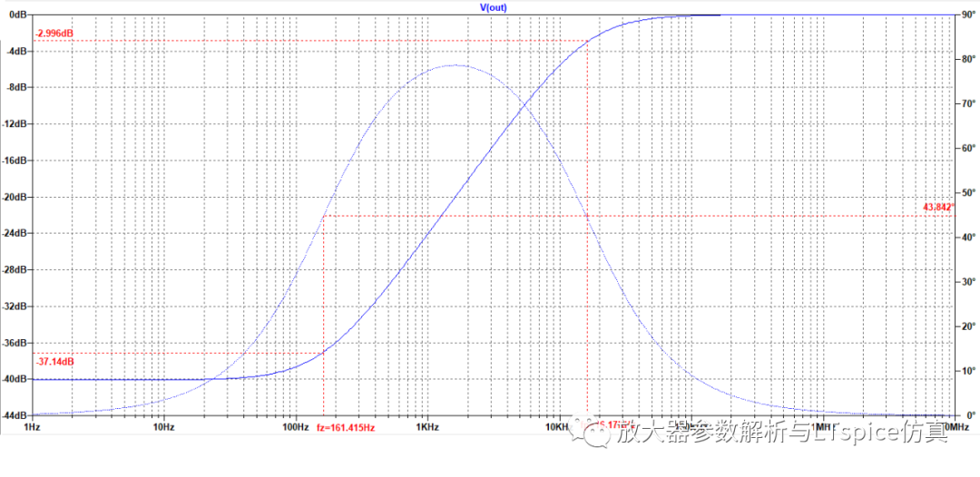Click the 10Hz frequency-axis label
This screenshot has height=477, width=980.
(x=162, y=427)
